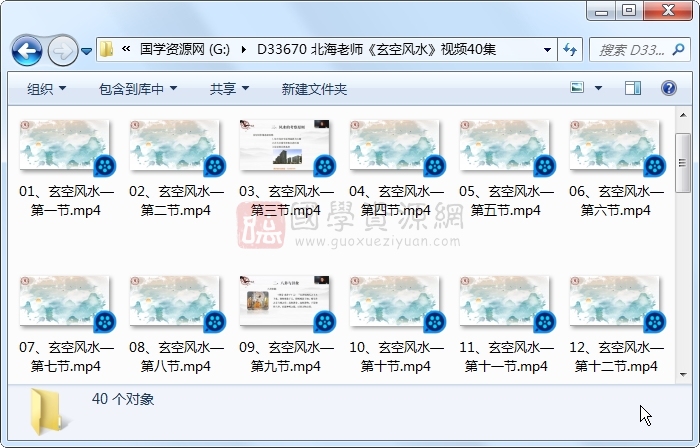Click file name 01、玄空风水—第一节.mp4
Screen dimensions: 700x448
(66, 201)
